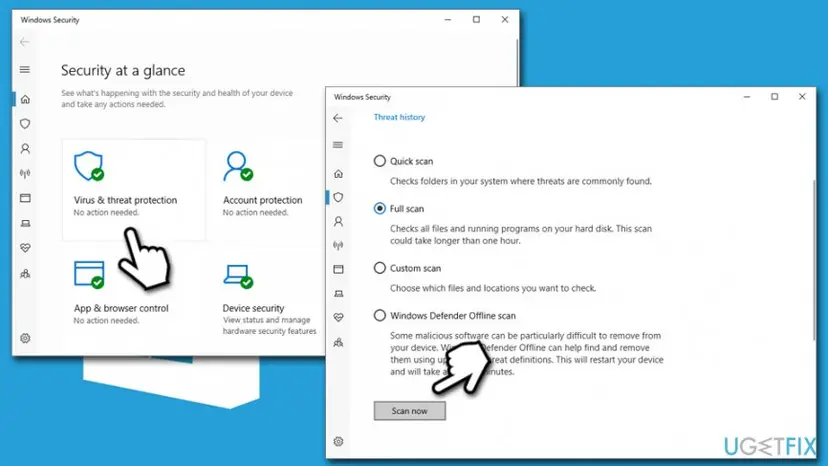
Task: Click back arrow in Security at a glance window
Action: pyautogui.click(x=25, y=42)
